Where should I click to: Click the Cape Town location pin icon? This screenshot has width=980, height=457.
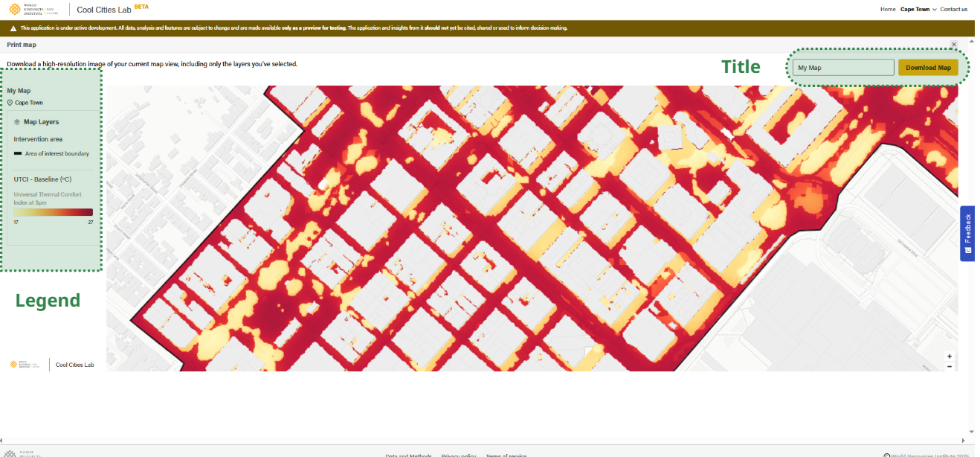(x=10, y=103)
